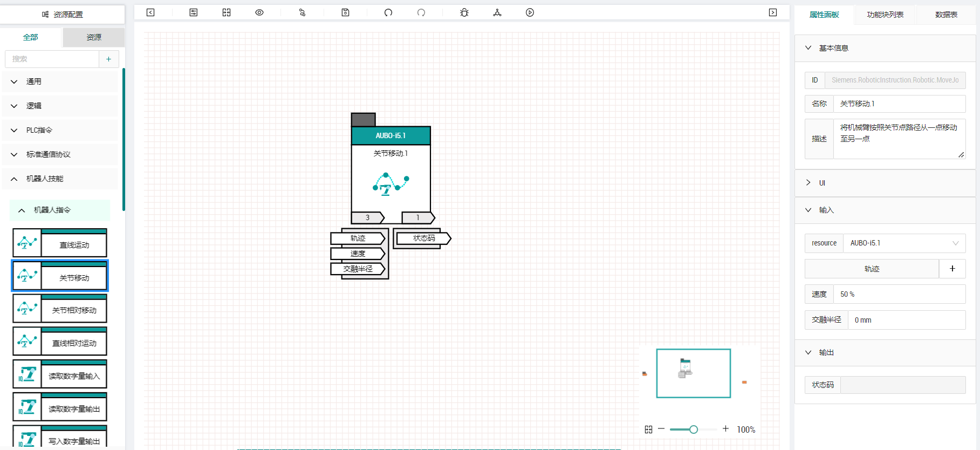Click the fit-to-view layout icon in the toolbar
Image resolution: width=980 pixels, height=450 pixels.
(x=227, y=12)
